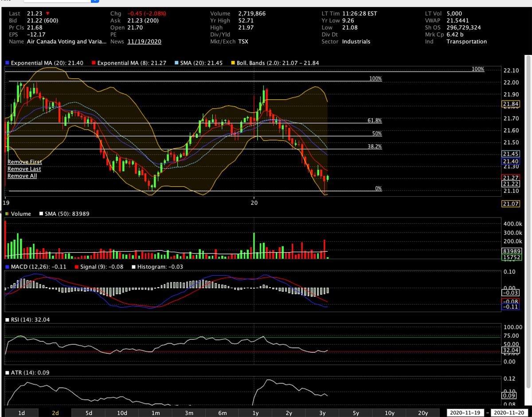Click the red Signal (9) swatch
The image size is (532, 417).
pos(77,267)
